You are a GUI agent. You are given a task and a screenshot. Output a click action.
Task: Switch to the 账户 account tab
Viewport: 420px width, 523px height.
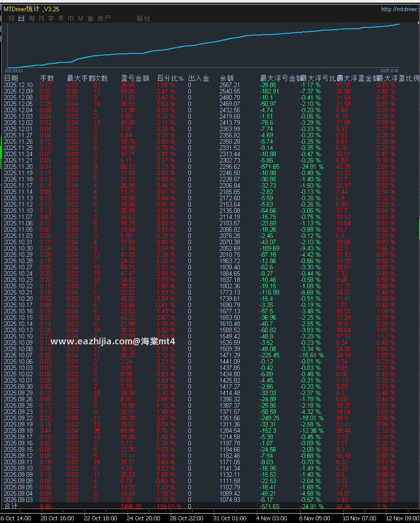pyautogui.click(x=104, y=18)
